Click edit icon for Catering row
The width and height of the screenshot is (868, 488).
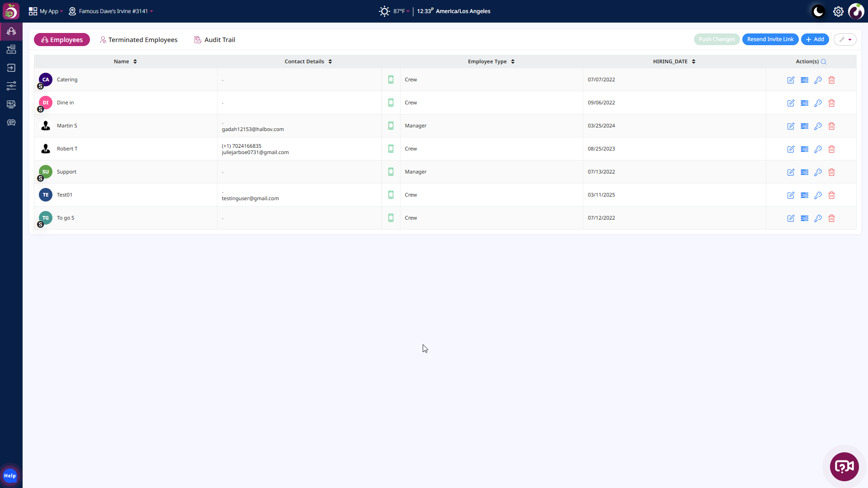791,80
